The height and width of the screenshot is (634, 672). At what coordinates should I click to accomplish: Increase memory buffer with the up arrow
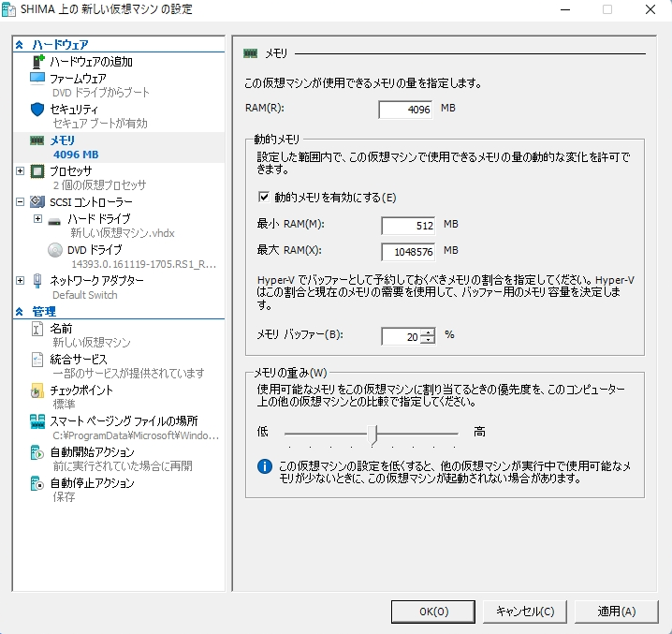[428, 333]
